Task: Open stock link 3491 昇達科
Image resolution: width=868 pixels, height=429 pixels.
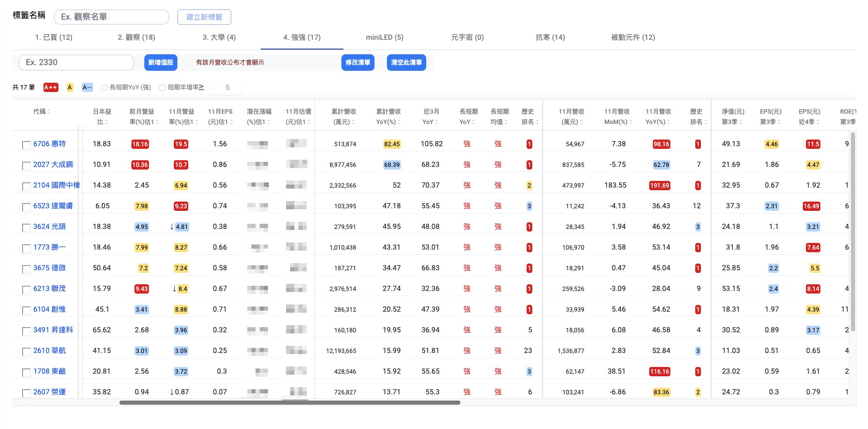Action: tap(53, 330)
